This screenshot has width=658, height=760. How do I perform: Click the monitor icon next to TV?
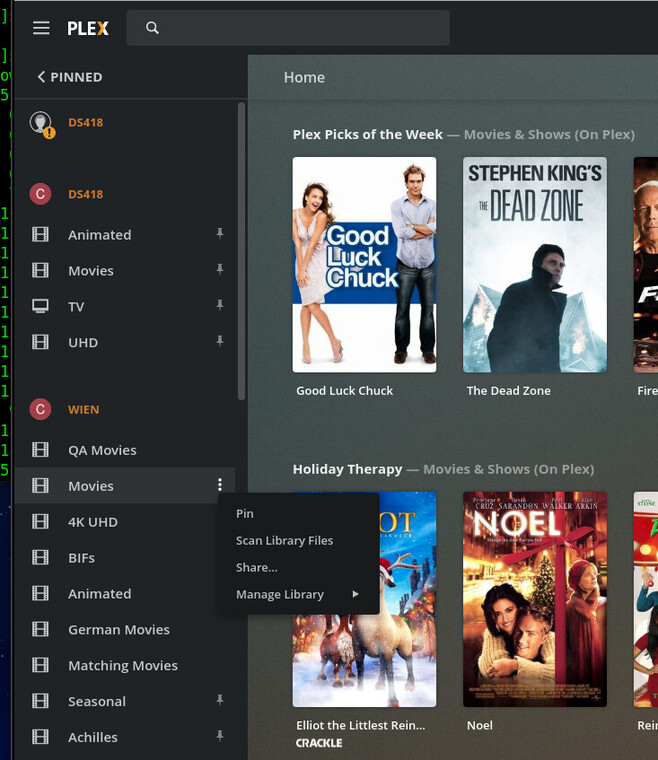tap(40, 306)
